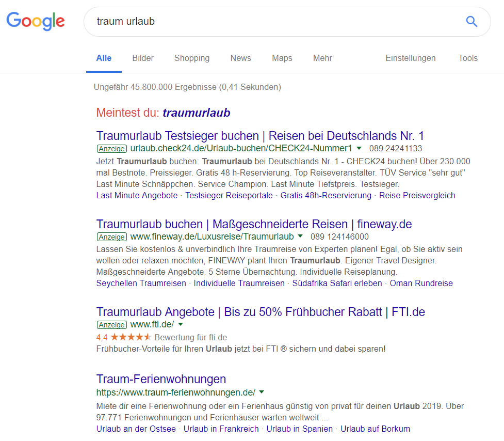The height and width of the screenshot is (441, 504).
Task: Open Testsieger Reiseportale sitelink
Action: (x=229, y=196)
